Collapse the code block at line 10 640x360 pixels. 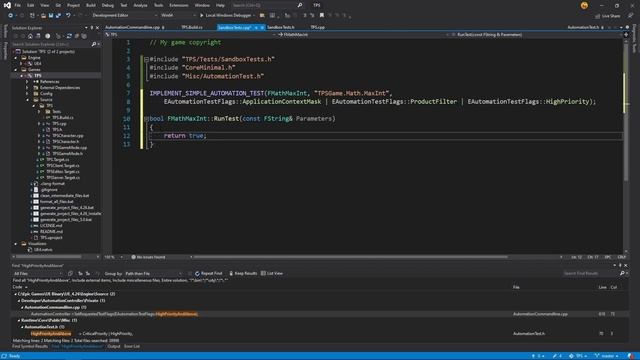pyautogui.click(x=146, y=119)
